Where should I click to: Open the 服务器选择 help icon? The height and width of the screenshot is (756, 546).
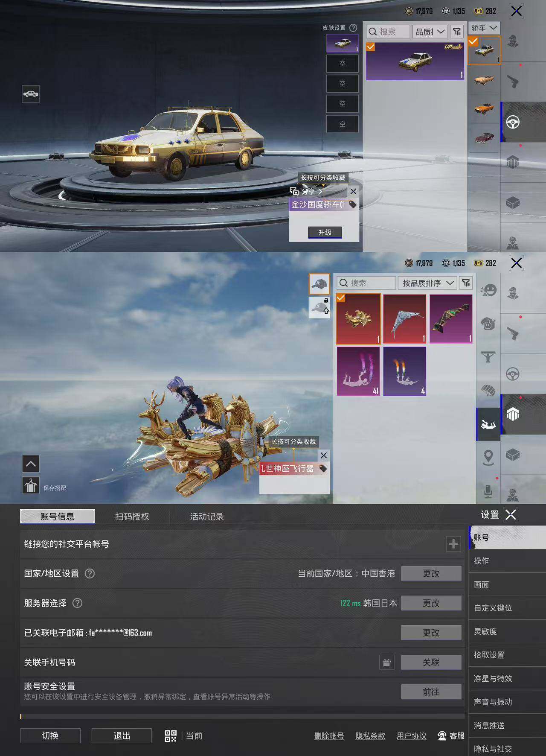77,603
